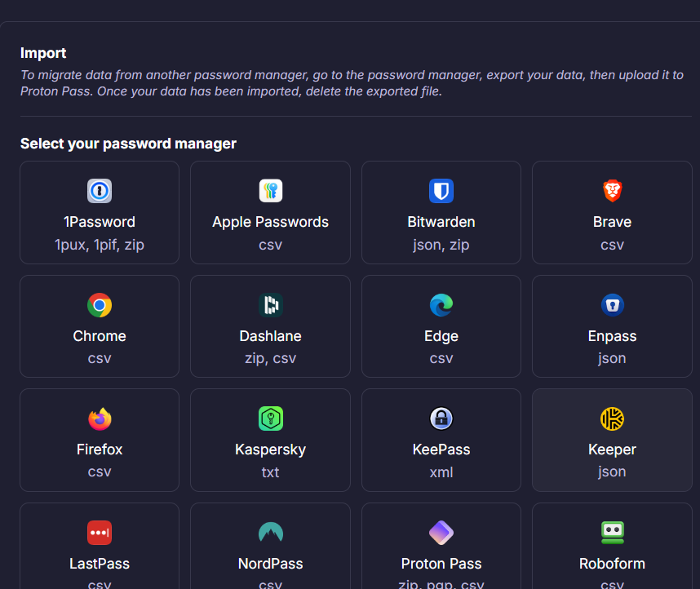Pick the Bitwarden name label
Image resolution: width=700 pixels, height=589 pixels.
tap(441, 222)
